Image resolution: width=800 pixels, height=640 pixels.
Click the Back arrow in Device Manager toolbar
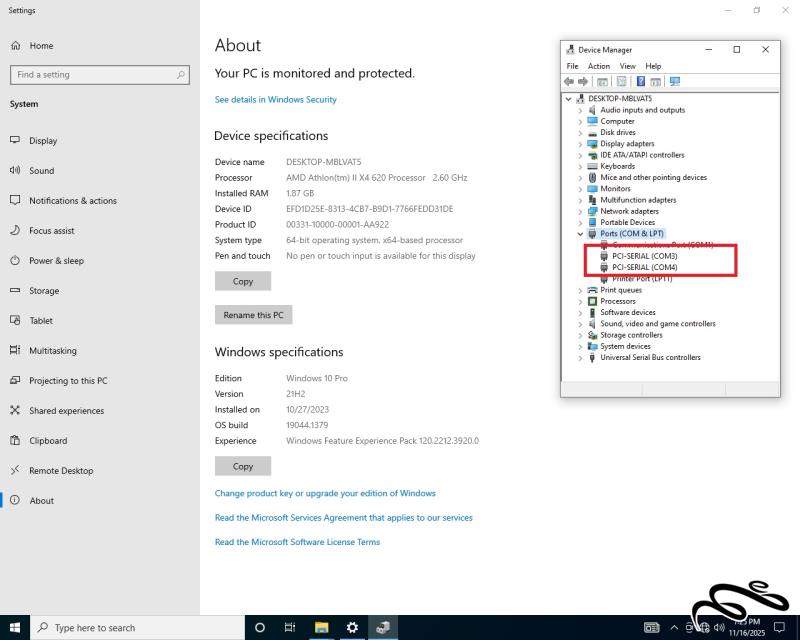[569, 81]
